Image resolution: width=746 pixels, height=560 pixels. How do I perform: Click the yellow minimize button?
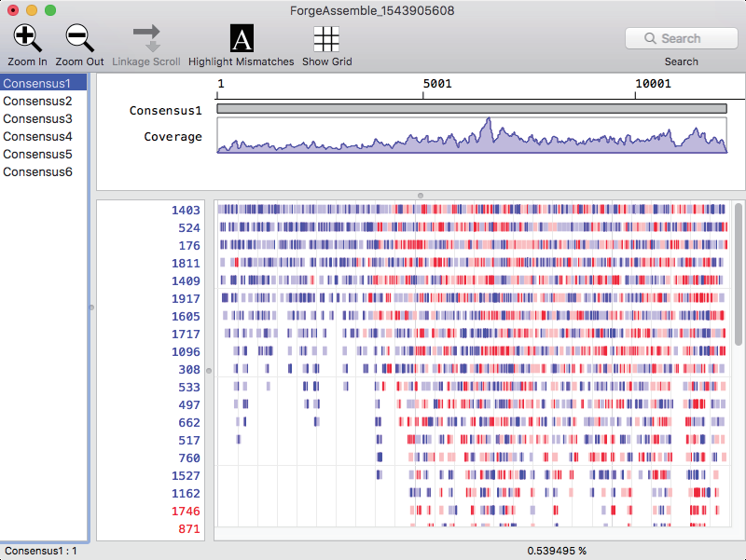click(x=32, y=10)
